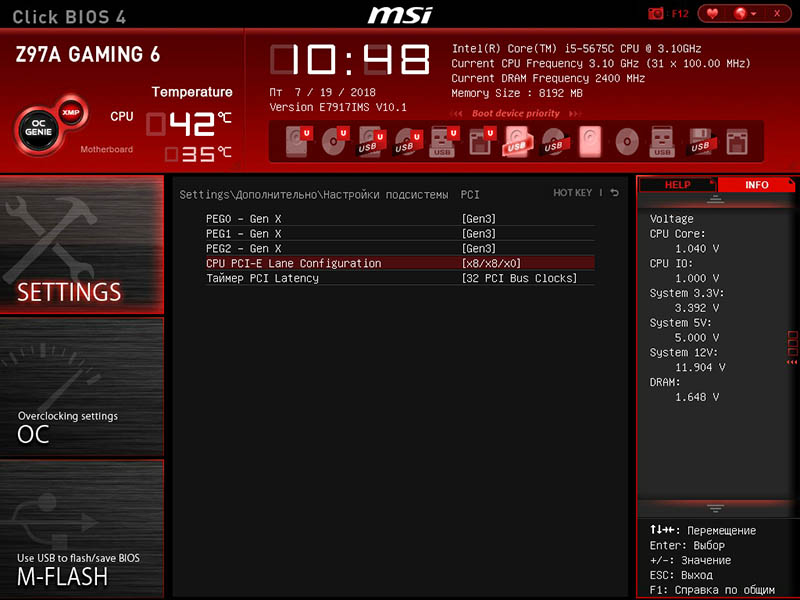Viewport: 800px width, 600px height.
Task: Open the PEG1 [Gen3] value dropdown
Action: [x=479, y=234]
